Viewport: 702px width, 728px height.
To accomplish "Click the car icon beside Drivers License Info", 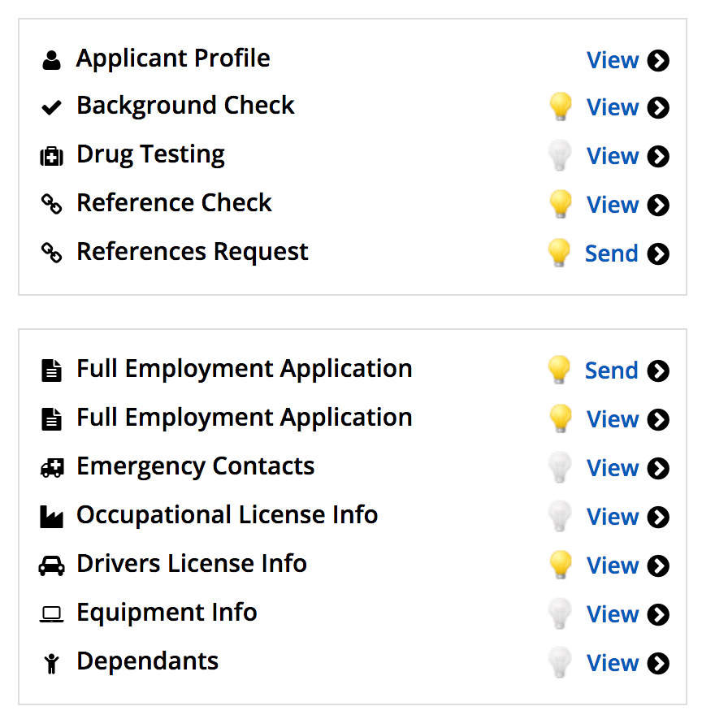I will pos(51,565).
